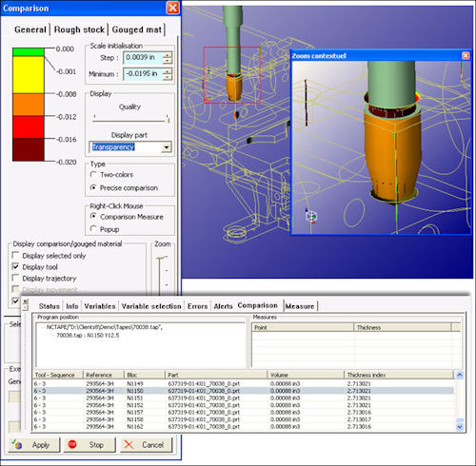Enable Display selected only checkbox
Image resolution: width=476 pixels, height=466 pixels.
(15, 255)
